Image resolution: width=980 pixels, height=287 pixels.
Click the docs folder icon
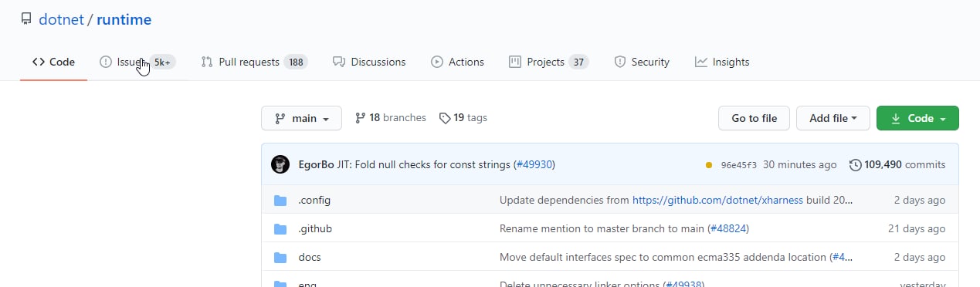click(280, 258)
